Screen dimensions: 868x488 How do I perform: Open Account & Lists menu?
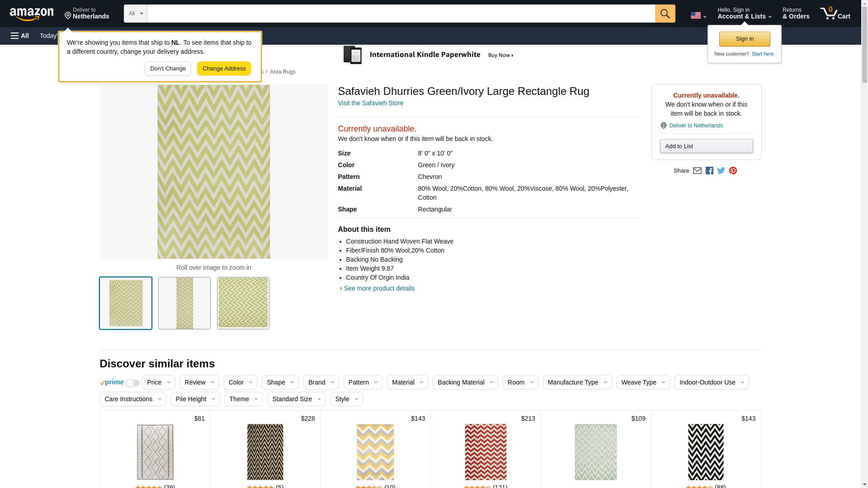(744, 14)
